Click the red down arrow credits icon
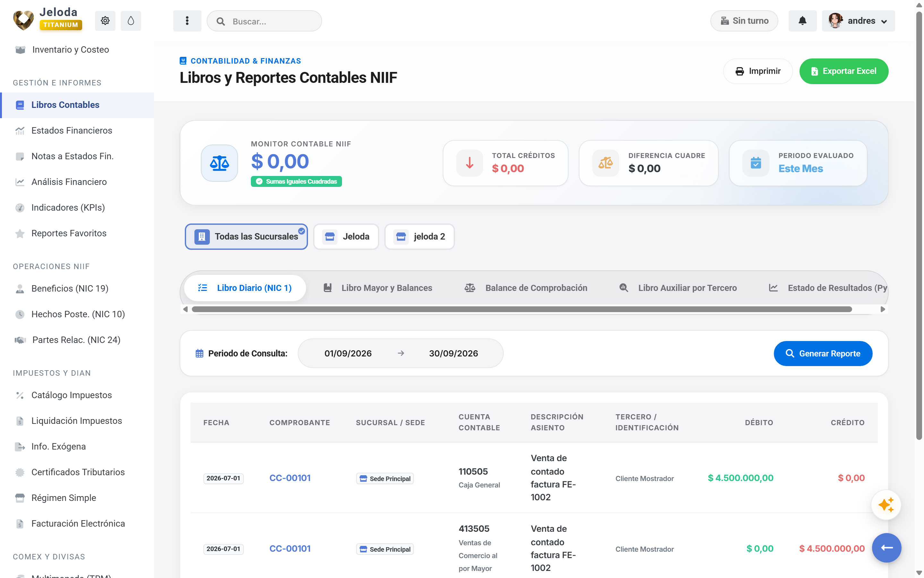Screen dimensions: 924x578 (470, 163)
